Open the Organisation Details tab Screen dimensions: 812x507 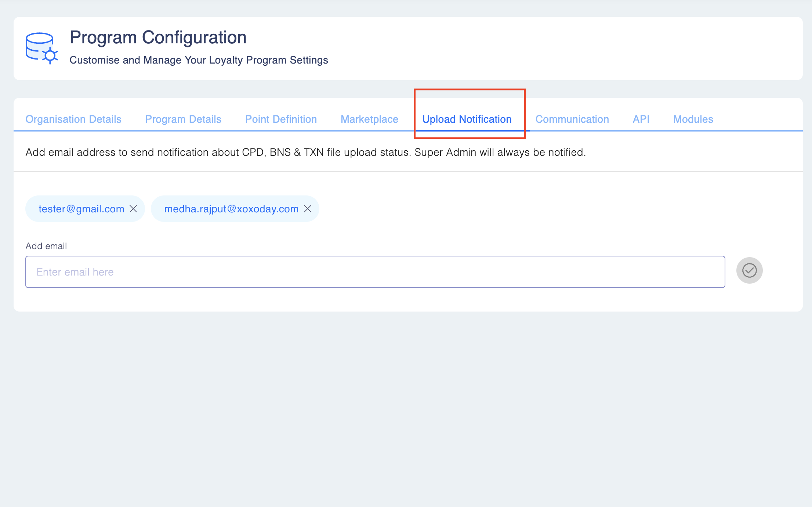coord(73,119)
